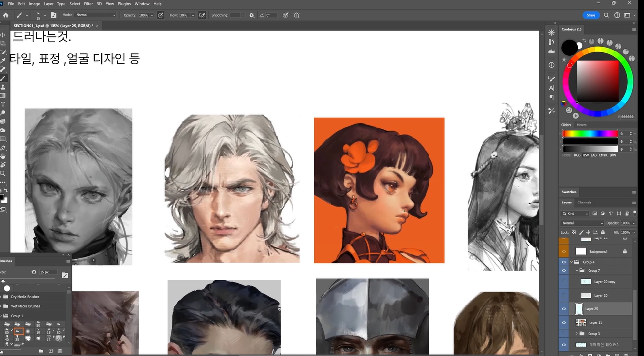Open the Filter menu
Viewport: 644px width, 356px height.
point(88,4)
